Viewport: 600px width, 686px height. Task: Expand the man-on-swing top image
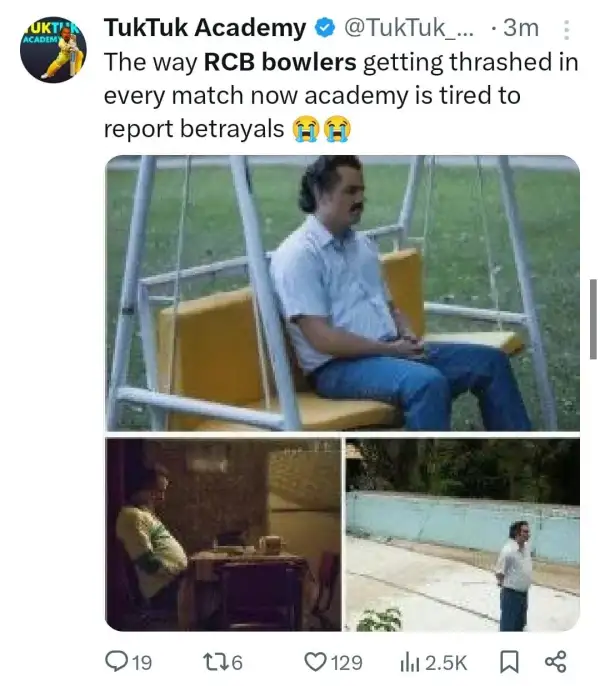342,293
